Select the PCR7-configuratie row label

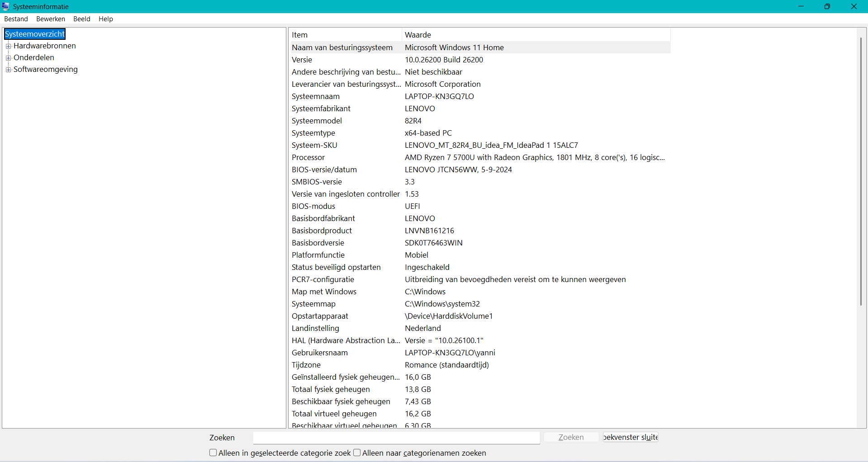pos(323,279)
